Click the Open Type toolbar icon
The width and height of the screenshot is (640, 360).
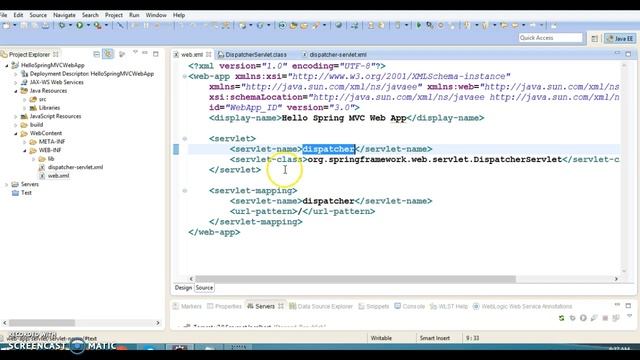293,25
